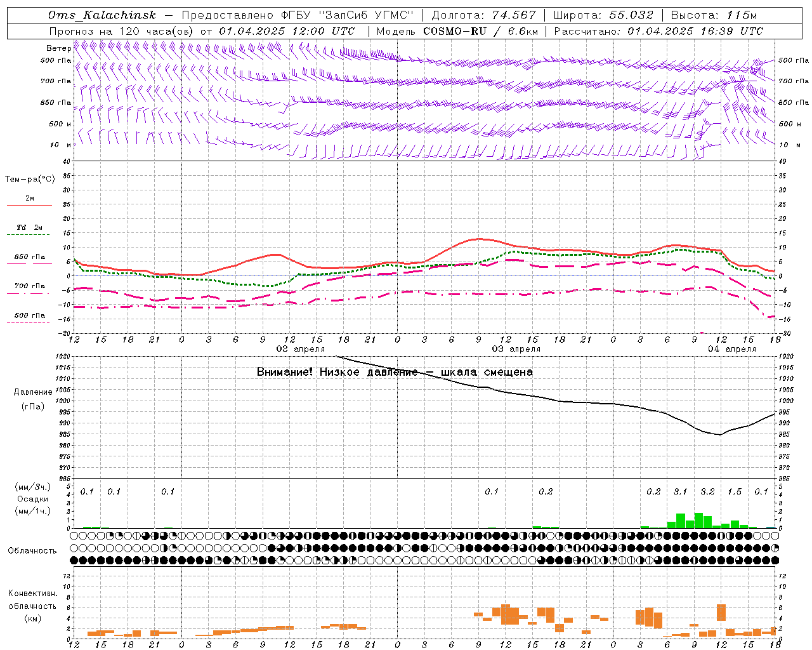Click the 700 гПа temperature legend entry

(30, 286)
